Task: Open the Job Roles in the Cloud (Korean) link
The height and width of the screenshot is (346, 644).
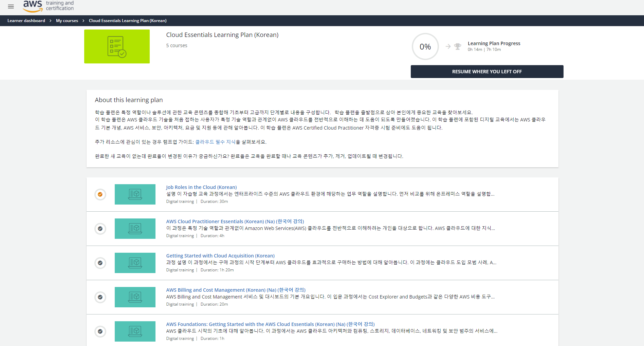Action: coord(201,187)
